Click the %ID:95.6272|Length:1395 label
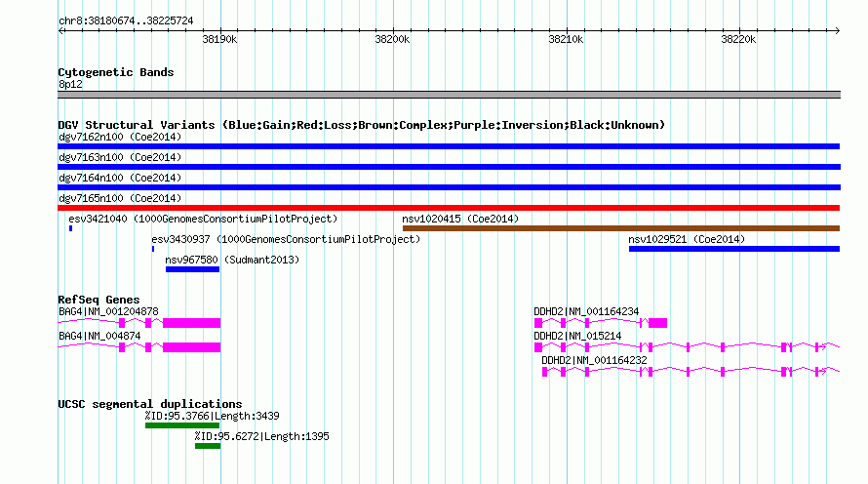 pyautogui.click(x=261, y=436)
